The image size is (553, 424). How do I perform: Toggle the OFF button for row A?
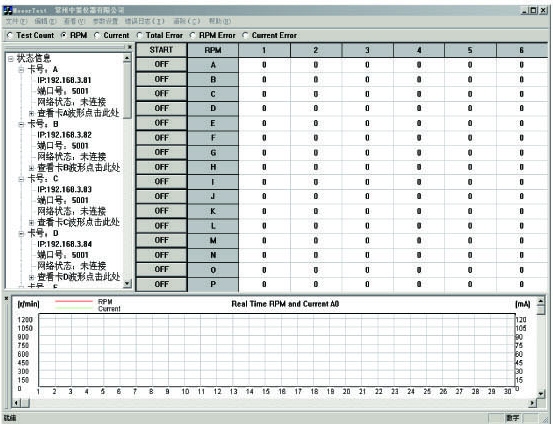(161, 65)
